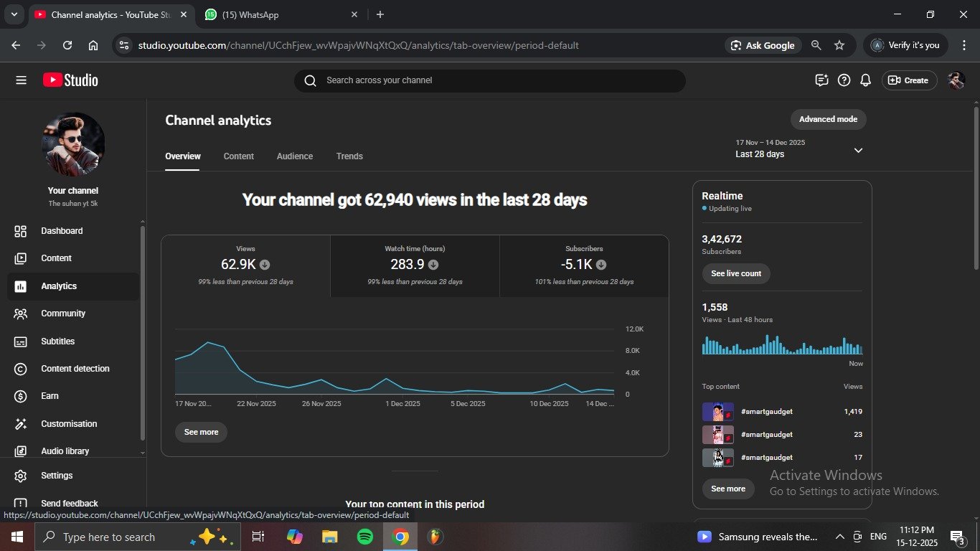980x551 pixels.
Task: Select the Watch time (hours) metric card
Action: 415,265
